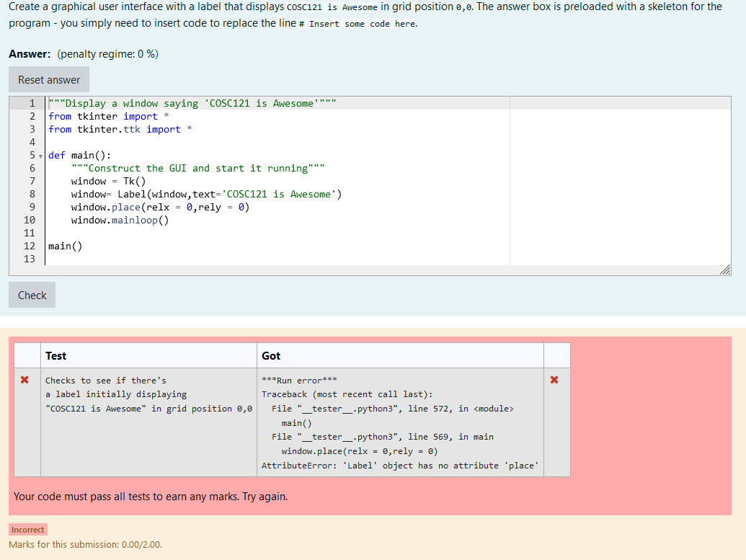The width and height of the screenshot is (746, 560).
Task: Click line 'from tkinter.ttk import *'
Action: coord(120,129)
